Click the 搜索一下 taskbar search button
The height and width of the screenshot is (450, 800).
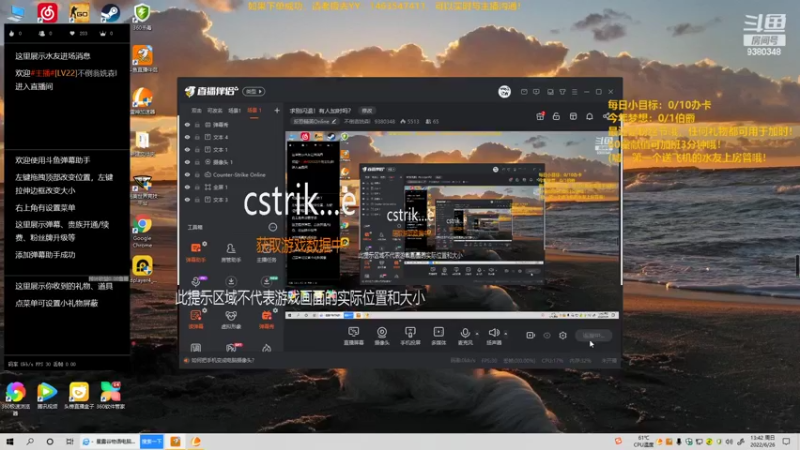click(x=152, y=441)
